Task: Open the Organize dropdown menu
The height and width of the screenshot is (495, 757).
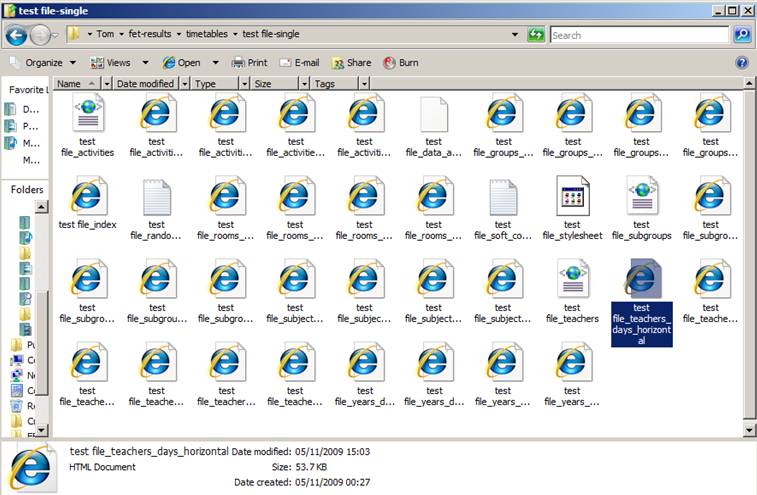Action: (x=43, y=62)
